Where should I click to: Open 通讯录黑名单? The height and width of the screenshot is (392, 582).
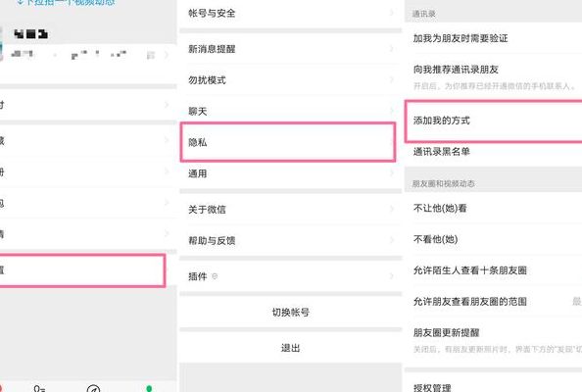click(x=494, y=152)
